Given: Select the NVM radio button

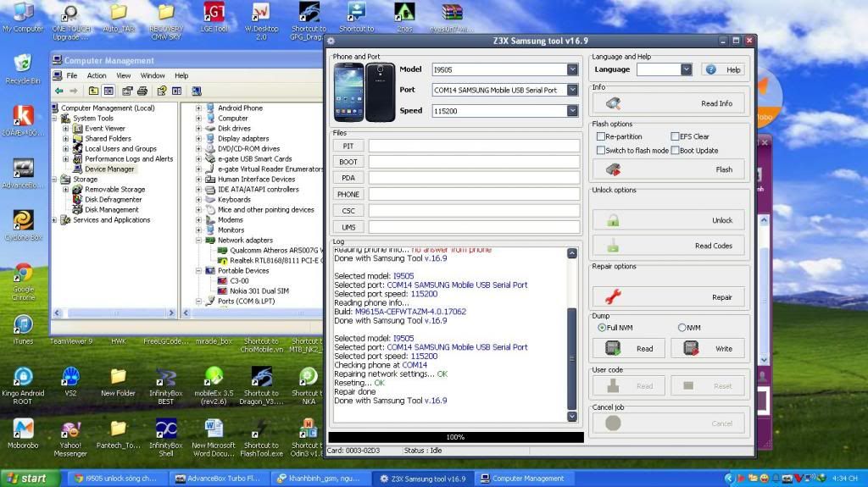Looking at the screenshot, I should point(682,328).
